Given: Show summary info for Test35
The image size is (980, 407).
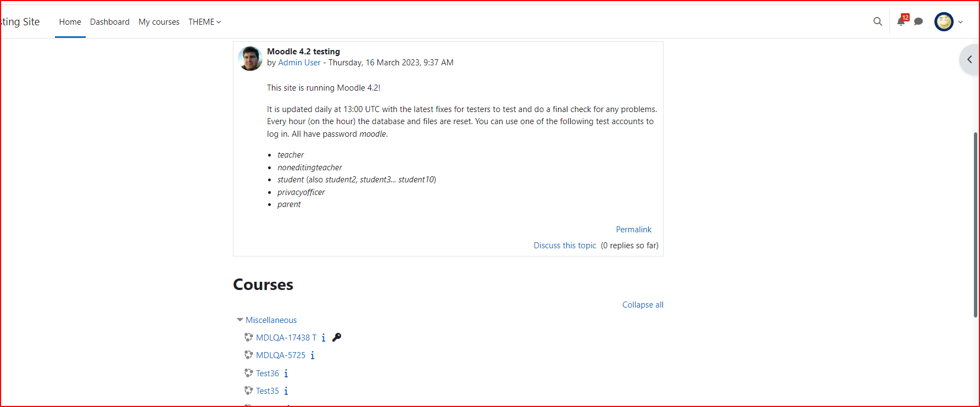Looking at the screenshot, I should [286, 391].
